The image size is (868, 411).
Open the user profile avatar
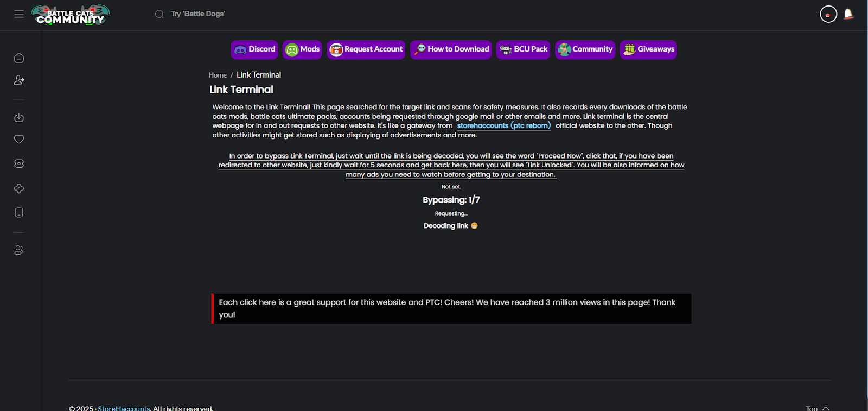click(x=828, y=14)
